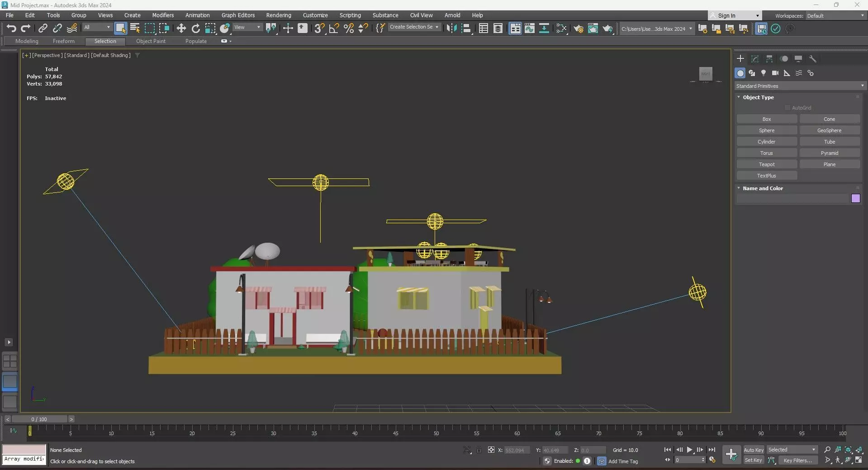Activate the Select and Rotate tool
The image size is (868, 470).
click(x=195, y=29)
